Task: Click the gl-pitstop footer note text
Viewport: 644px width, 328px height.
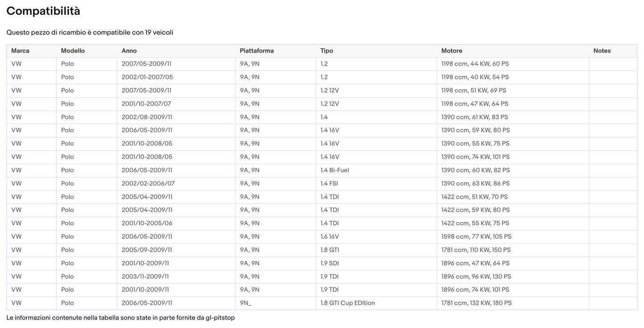Action: [x=120, y=318]
